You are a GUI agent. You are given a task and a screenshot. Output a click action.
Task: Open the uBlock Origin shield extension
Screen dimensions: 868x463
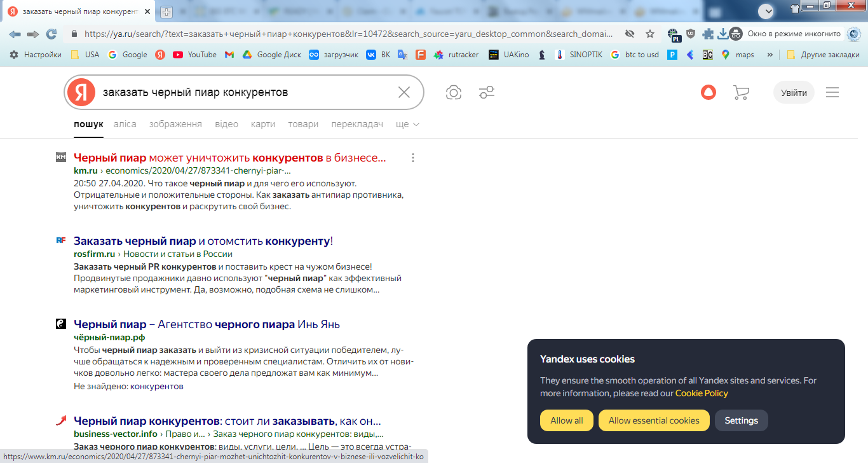click(691, 34)
